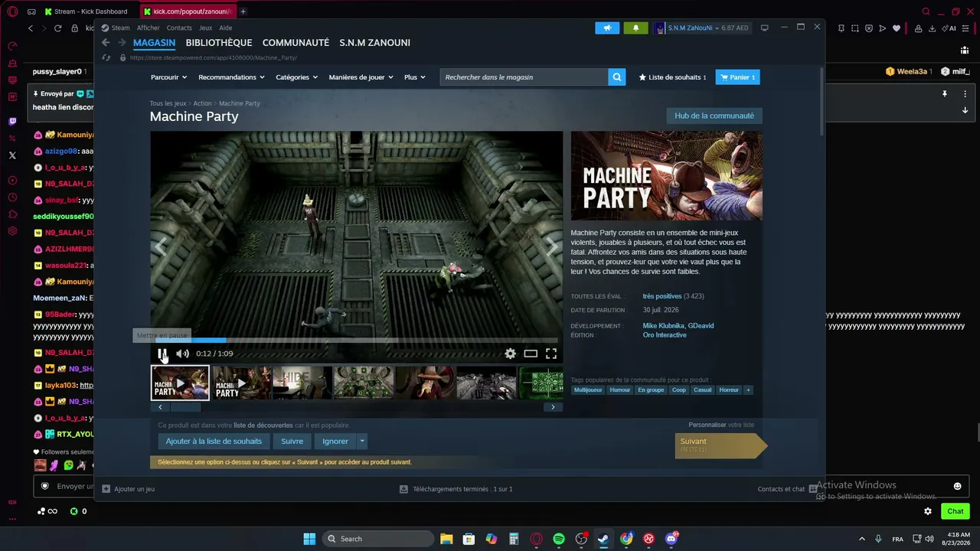The height and width of the screenshot is (551, 980).
Task: Click the Steam announcements megaphone icon
Action: pyautogui.click(x=607, y=28)
